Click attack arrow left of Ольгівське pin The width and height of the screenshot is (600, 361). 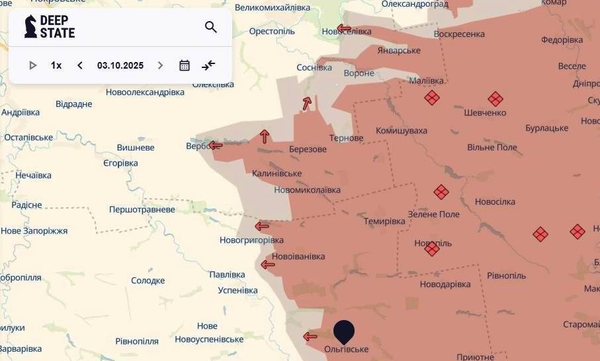click(310, 337)
